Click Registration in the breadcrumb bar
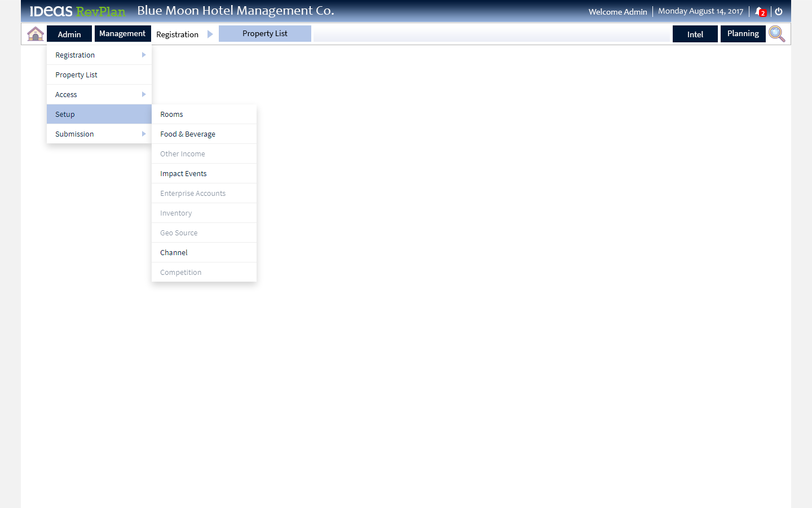Image resolution: width=812 pixels, height=508 pixels. pyautogui.click(x=177, y=34)
